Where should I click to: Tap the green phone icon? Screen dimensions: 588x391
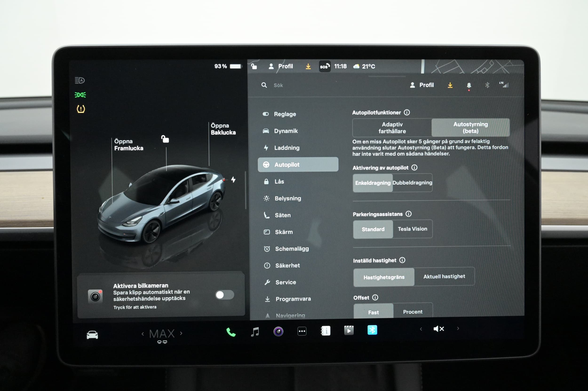(231, 332)
